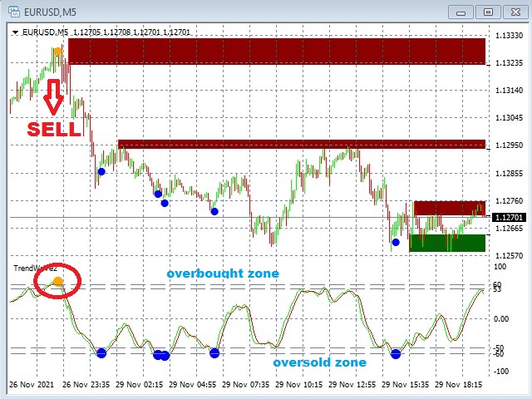Viewport: 532px width, 399px height.
Task: Click the indicator scale value -100
Action: click(x=500, y=372)
